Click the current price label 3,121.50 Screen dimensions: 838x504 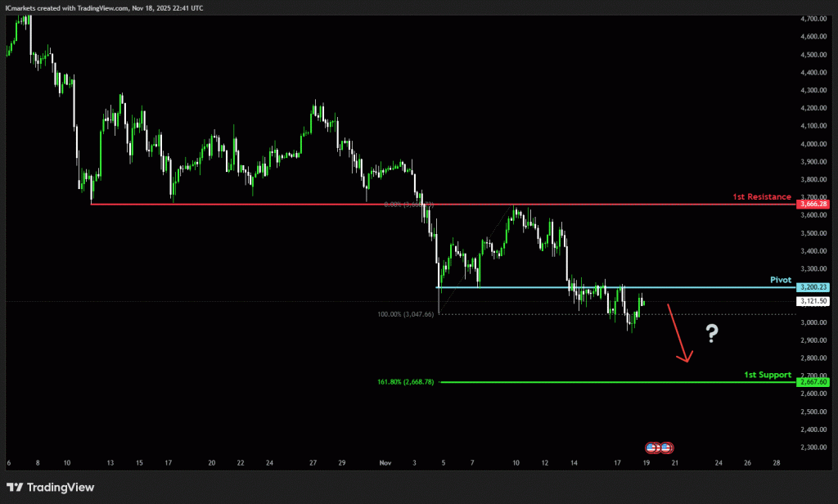point(813,301)
